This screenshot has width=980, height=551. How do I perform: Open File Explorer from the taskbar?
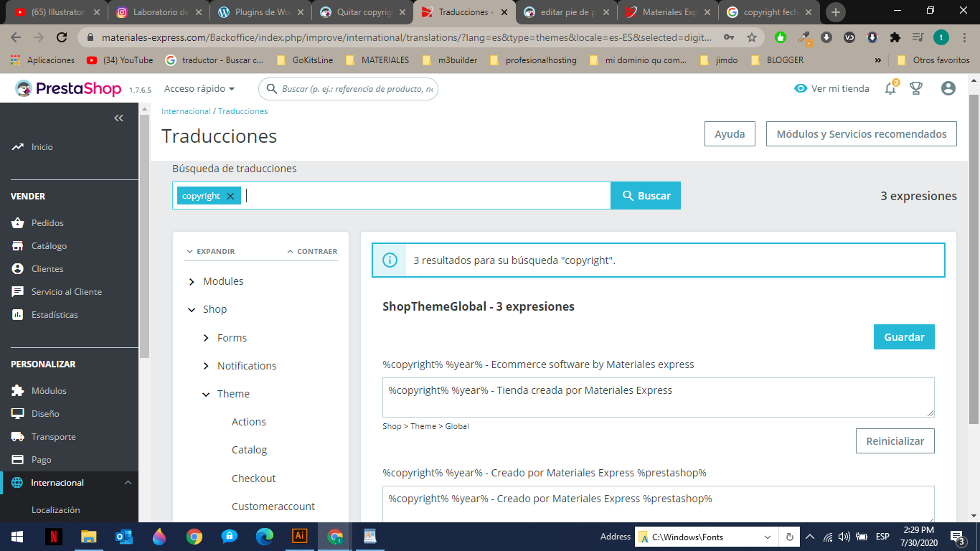click(89, 537)
